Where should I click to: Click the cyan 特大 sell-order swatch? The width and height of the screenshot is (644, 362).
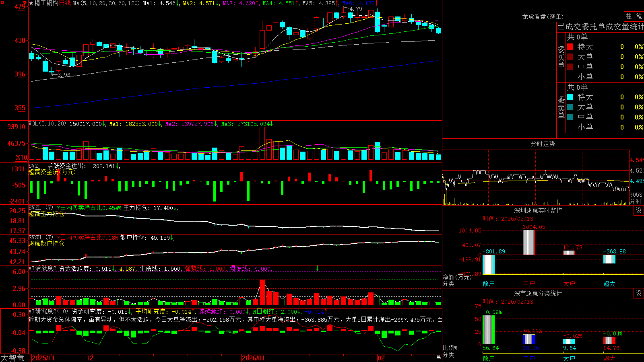point(570,97)
